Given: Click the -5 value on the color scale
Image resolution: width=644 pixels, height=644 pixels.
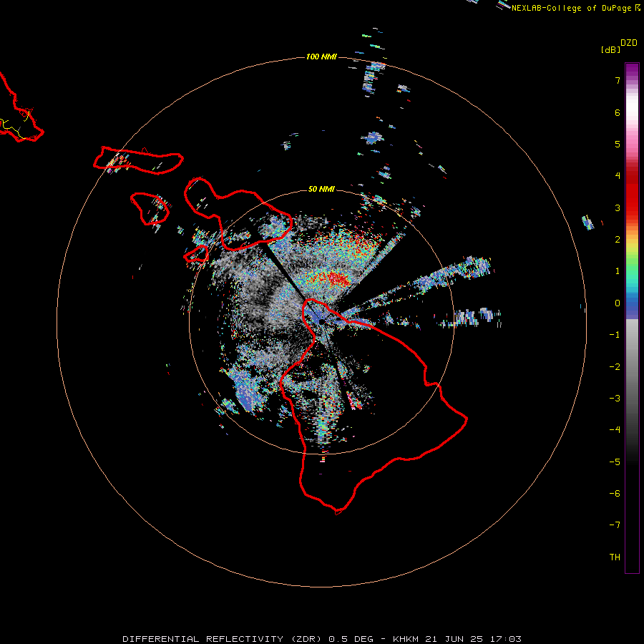Looking at the screenshot, I should point(615,462).
